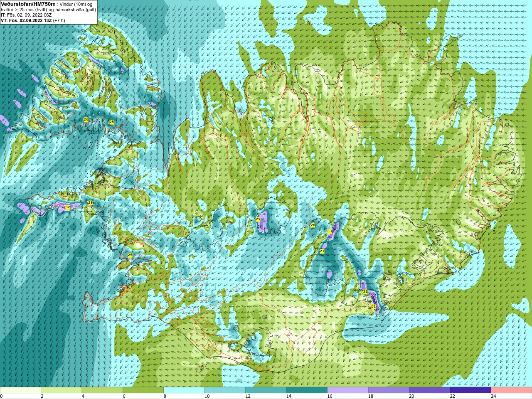
Task: Select the 4–6 m/s green legend swatch
Action: [102, 390]
